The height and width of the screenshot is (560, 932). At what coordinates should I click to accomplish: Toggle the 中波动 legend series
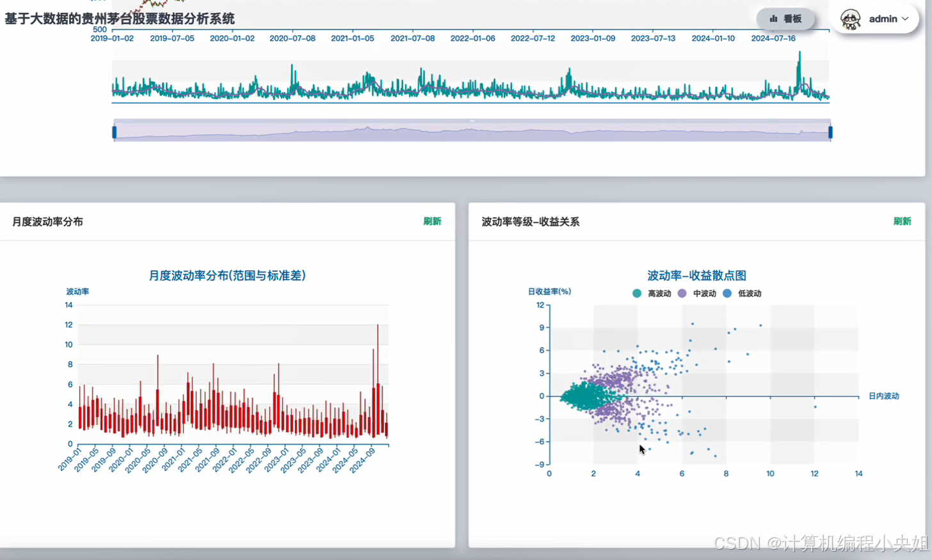697,294
